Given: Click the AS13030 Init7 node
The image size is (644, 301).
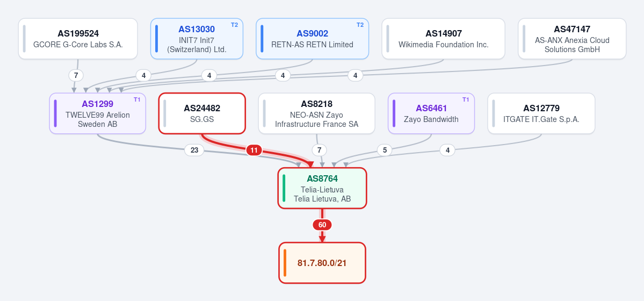Looking at the screenshot, I should [x=197, y=39].
